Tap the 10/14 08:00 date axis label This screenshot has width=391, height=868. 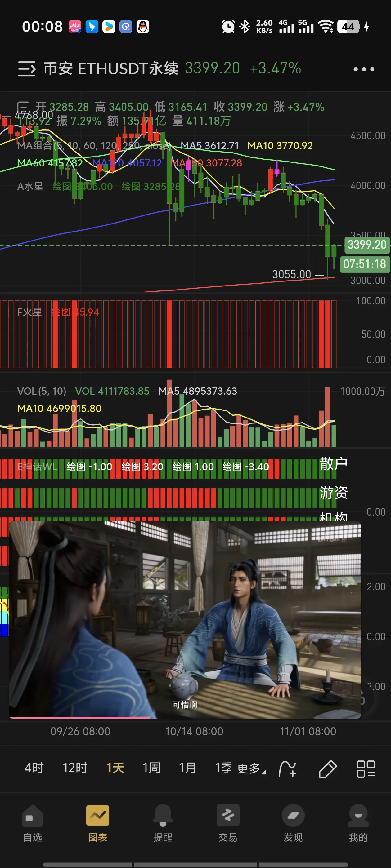[x=194, y=732]
